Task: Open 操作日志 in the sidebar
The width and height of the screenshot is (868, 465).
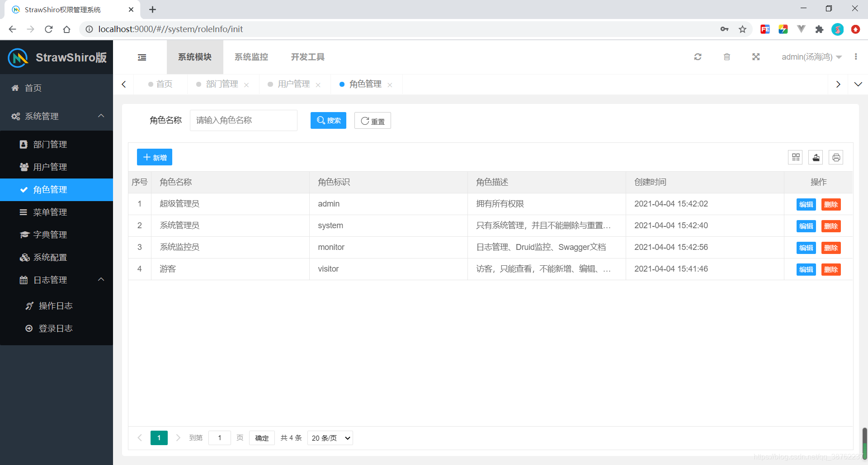Action: coord(57,306)
